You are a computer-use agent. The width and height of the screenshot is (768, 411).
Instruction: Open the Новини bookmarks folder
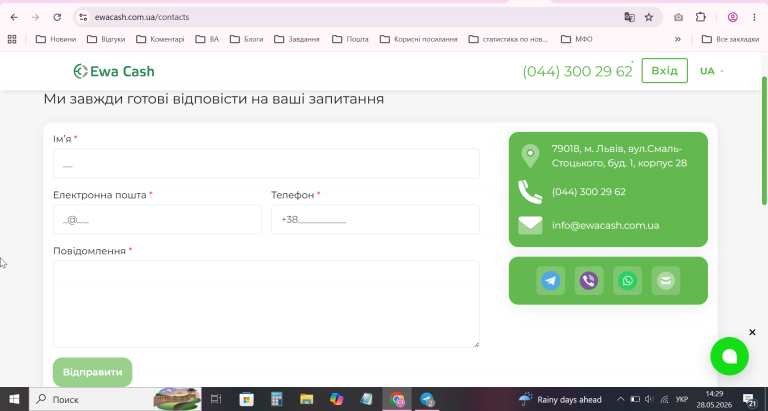pyautogui.click(x=56, y=39)
